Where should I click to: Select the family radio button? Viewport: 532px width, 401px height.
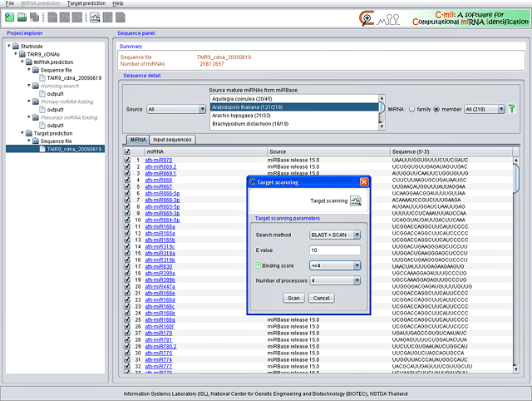(412, 109)
